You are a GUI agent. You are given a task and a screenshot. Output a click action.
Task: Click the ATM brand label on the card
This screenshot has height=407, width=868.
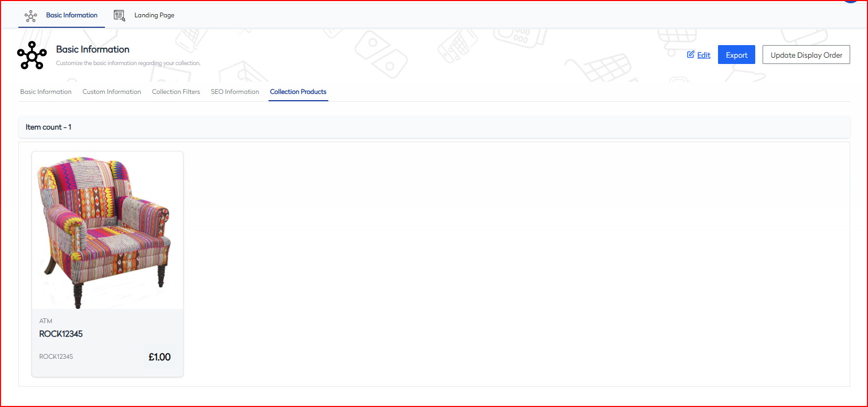(x=46, y=321)
